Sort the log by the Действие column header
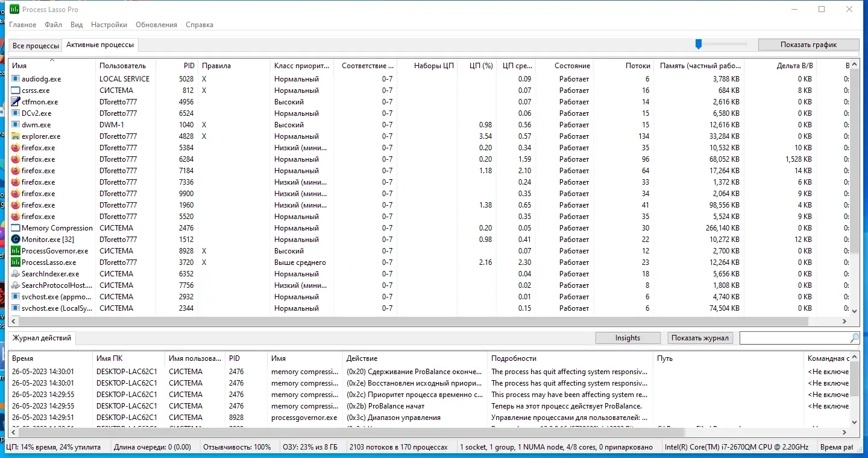The image size is (868, 458). click(415, 358)
